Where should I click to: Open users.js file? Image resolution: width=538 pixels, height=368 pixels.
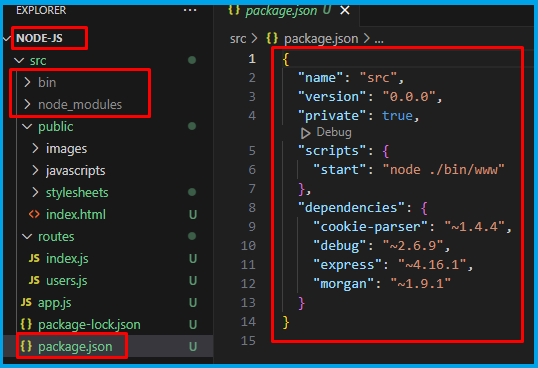[67, 281]
